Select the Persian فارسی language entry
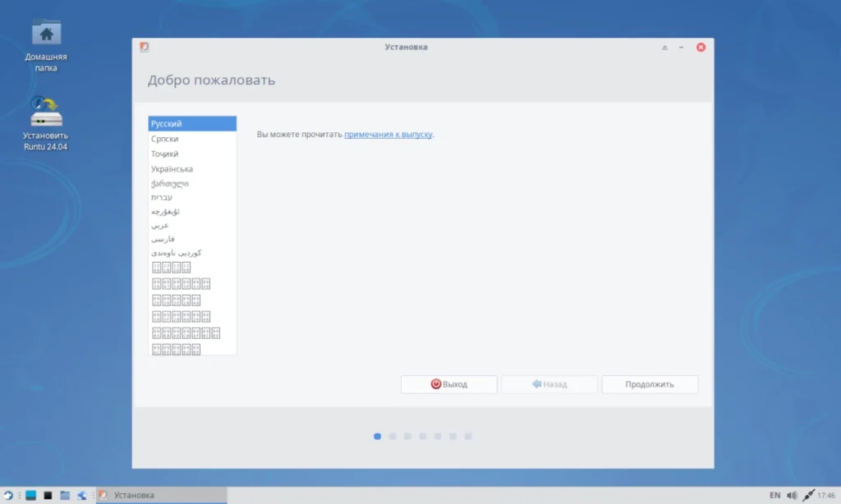Viewport: 841px width, 504px height. coord(192,239)
